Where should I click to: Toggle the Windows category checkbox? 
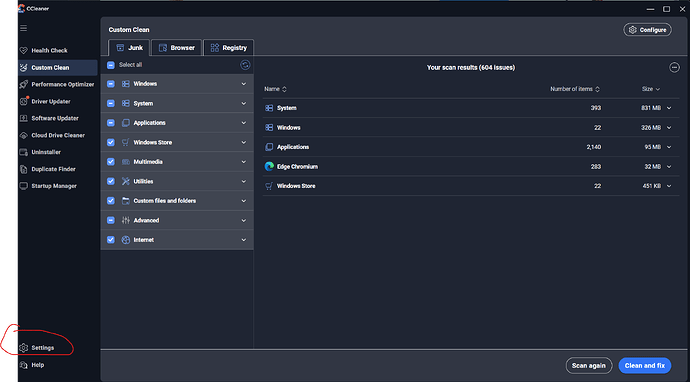pyautogui.click(x=111, y=84)
